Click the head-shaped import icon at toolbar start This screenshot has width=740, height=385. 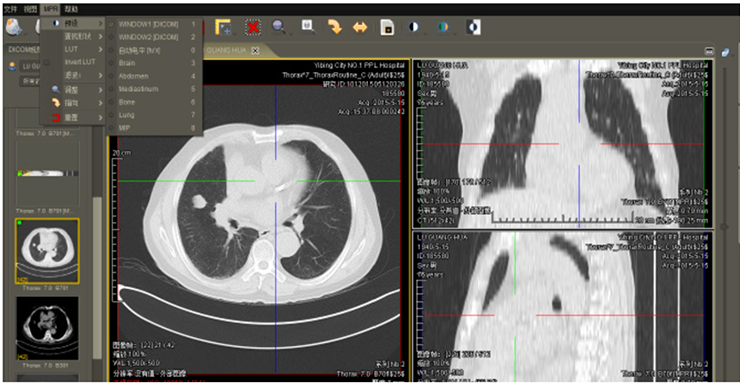[13, 27]
